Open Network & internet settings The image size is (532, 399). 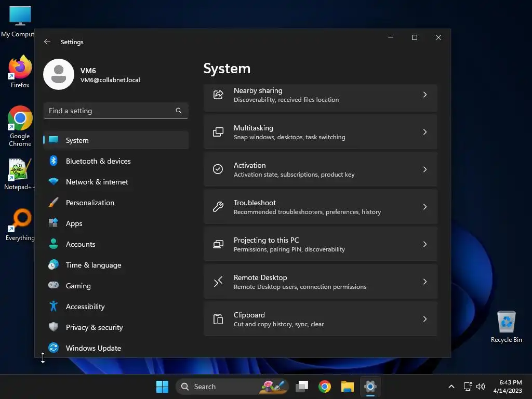coord(116,182)
